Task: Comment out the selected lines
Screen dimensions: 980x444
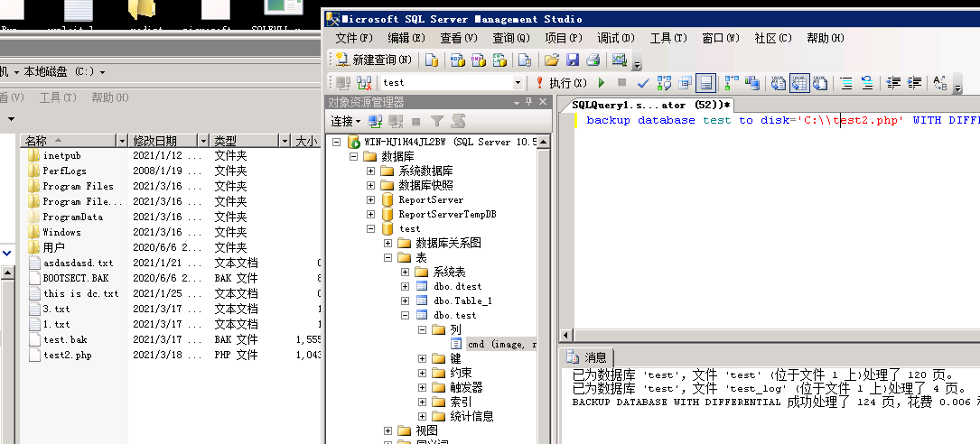Action: click(846, 82)
